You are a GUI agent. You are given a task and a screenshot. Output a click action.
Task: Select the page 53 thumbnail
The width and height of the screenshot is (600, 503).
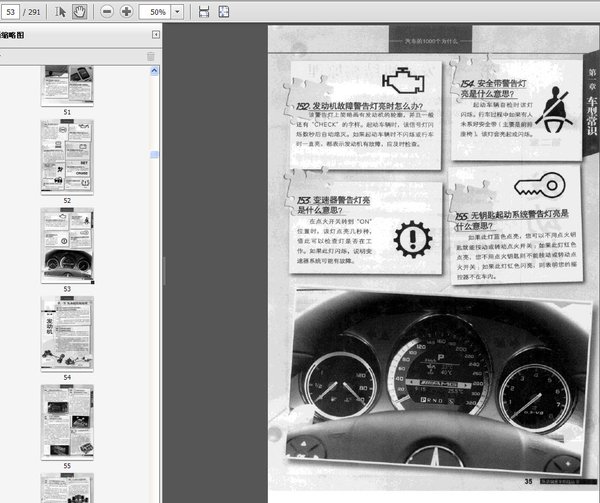tap(67, 243)
